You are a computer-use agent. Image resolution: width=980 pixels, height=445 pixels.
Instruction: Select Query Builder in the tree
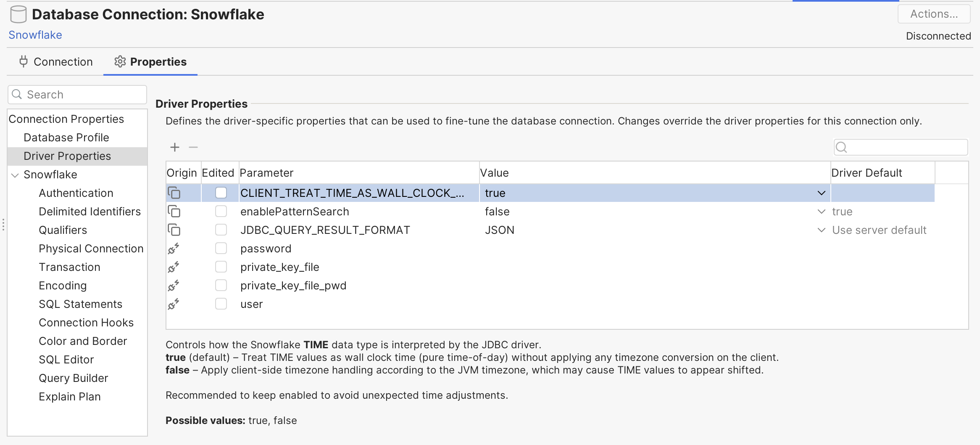tap(74, 378)
